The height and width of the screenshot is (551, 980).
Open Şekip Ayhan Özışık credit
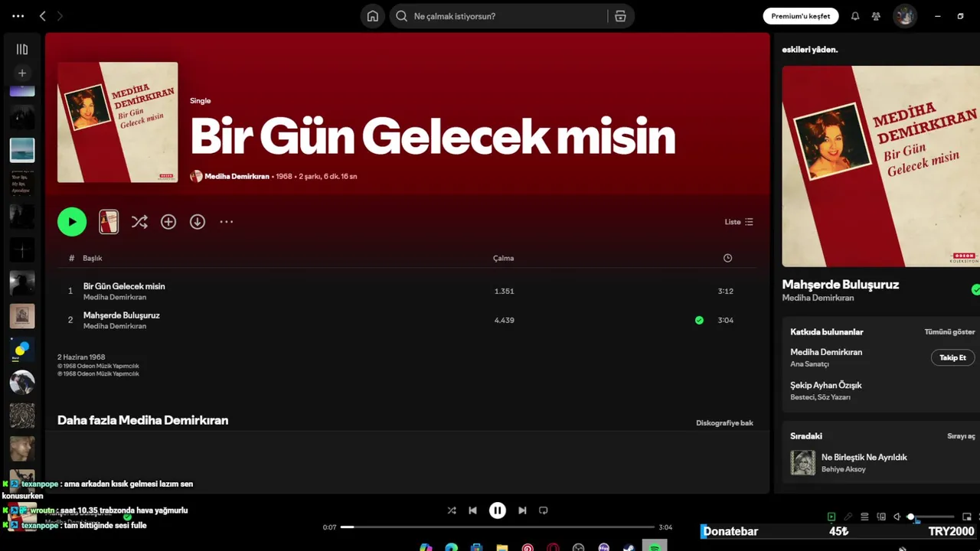coord(826,385)
